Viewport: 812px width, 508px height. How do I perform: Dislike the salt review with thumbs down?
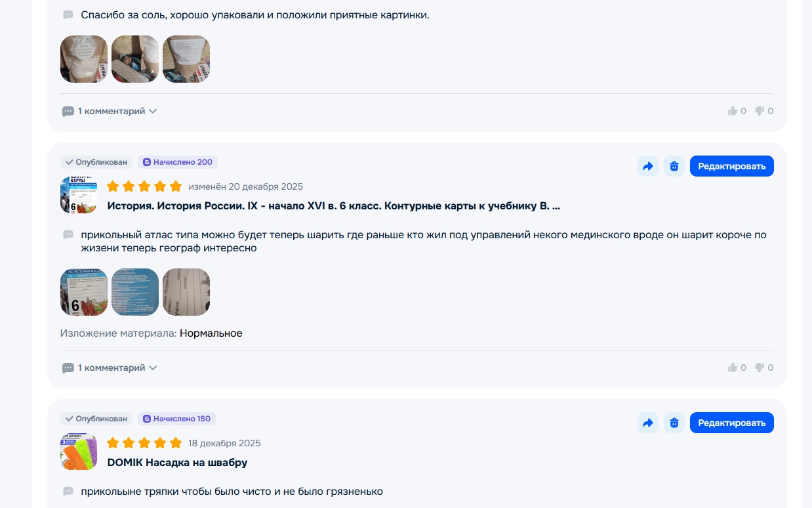click(x=764, y=111)
